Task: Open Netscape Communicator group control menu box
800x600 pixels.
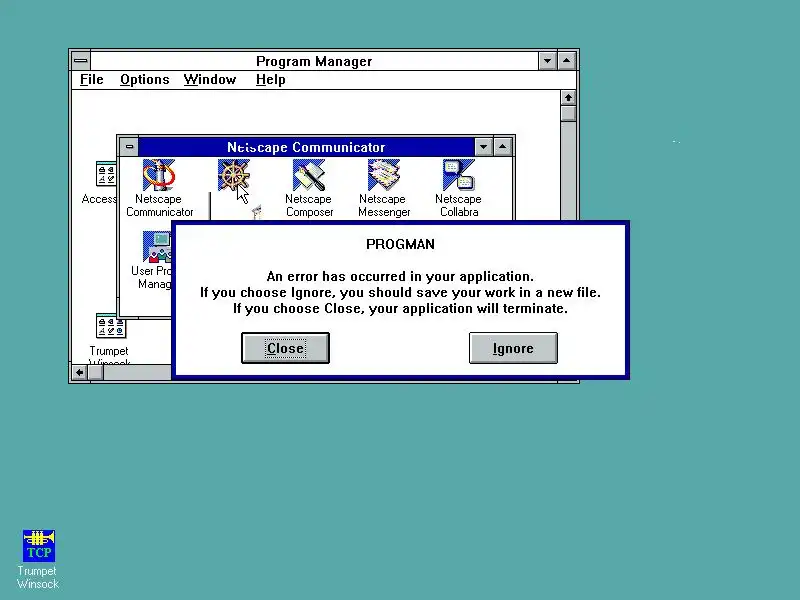Action: click(x=129, y=147)
